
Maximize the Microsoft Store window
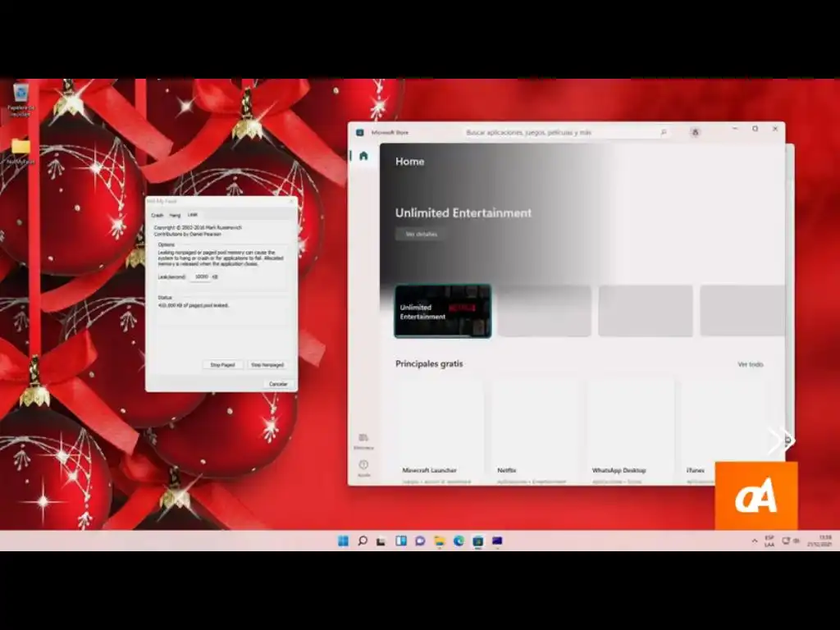(x=755, y=129)
